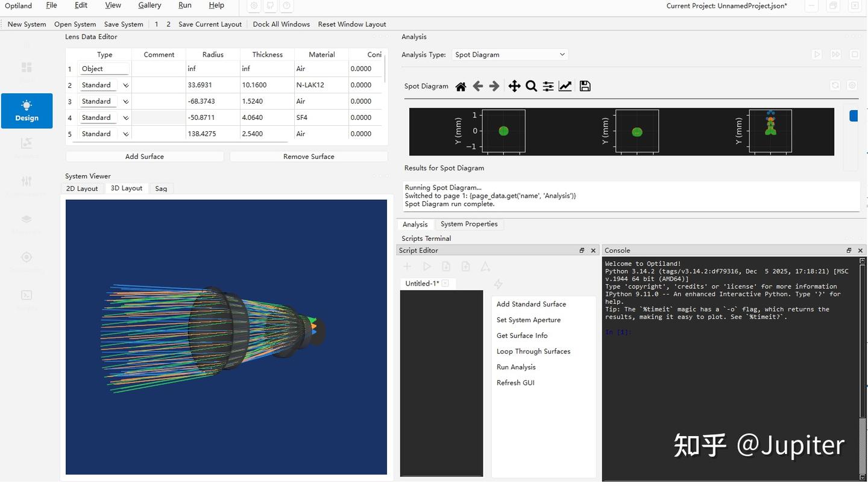The width and height of the screenshot is (868, 486).
Task: Float the Script Editor panel
Action: [x=582, y=251]
